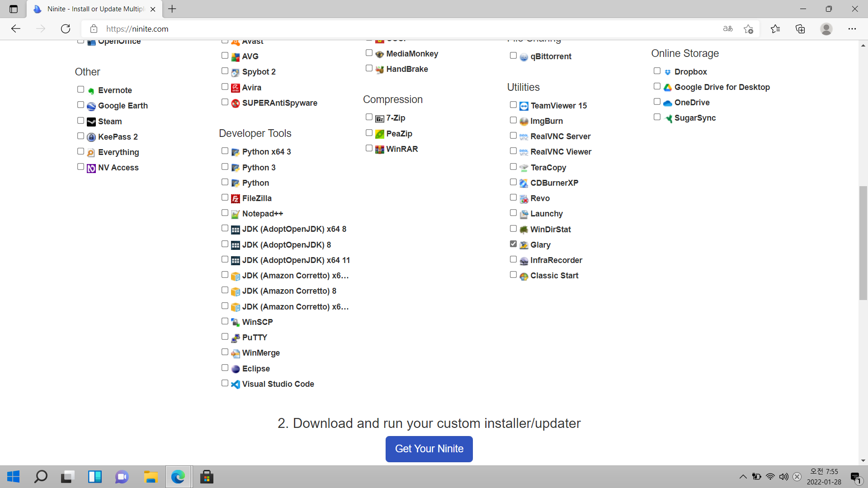Click the qBittorrent icon
This screenshot has width=868, height=488.
pyautogui.click(x=524, y=57)
